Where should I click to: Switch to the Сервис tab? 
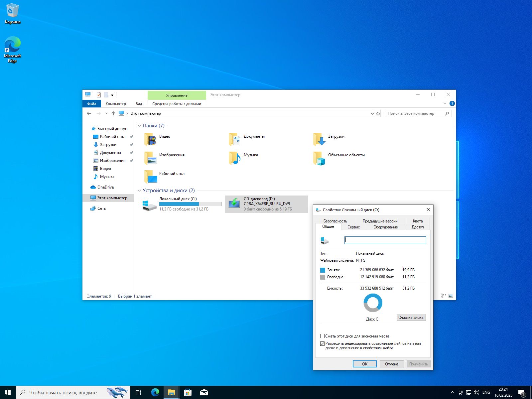(353, 227)
